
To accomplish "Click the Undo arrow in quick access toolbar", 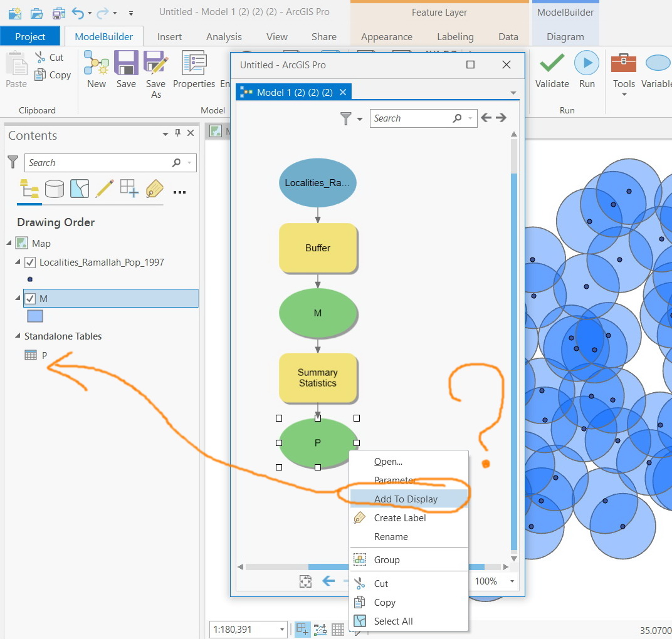I will tap(78, 13).
